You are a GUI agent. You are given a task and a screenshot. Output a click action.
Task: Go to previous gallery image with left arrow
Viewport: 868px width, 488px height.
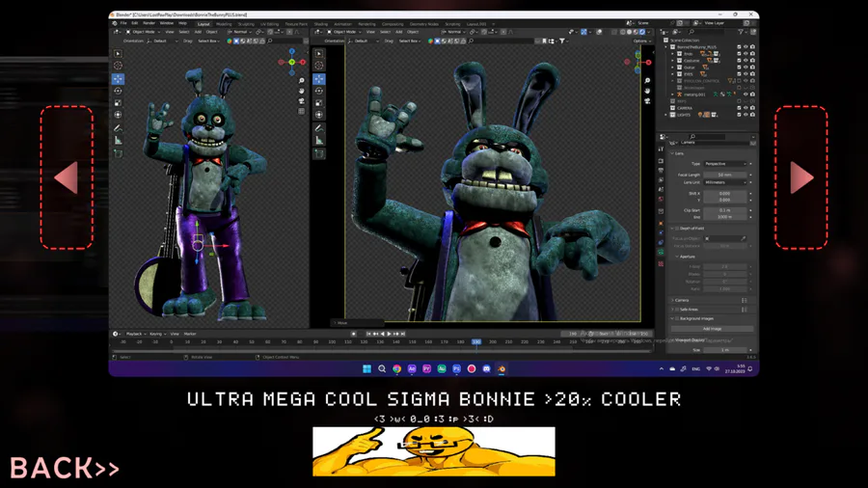(x=67, y=177)
